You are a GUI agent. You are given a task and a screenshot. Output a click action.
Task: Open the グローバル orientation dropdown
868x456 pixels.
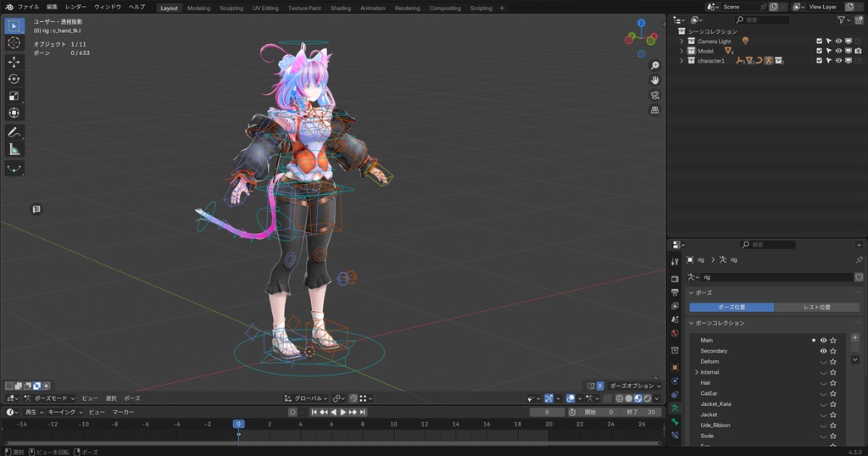point(305,398)
